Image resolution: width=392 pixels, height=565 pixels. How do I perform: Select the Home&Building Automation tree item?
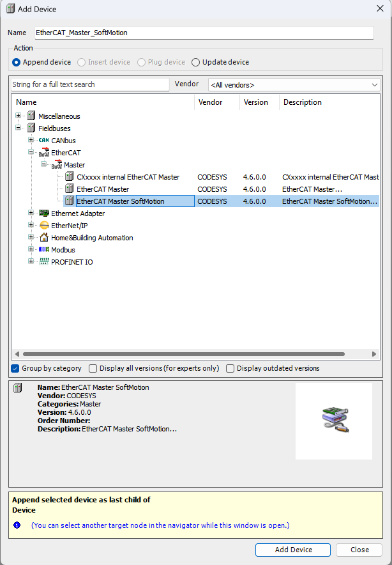click(92, 238)
